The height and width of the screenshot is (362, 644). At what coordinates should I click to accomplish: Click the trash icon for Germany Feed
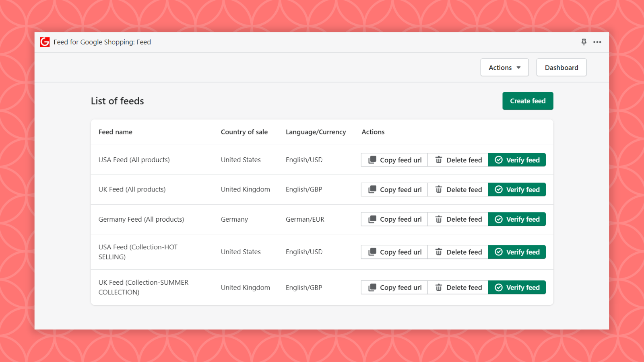[x=439, y=219]
